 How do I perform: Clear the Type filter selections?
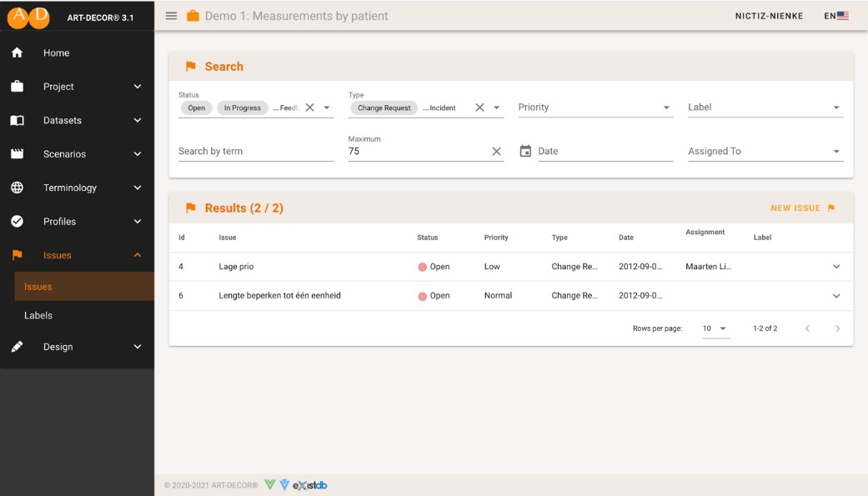point(479,108)
